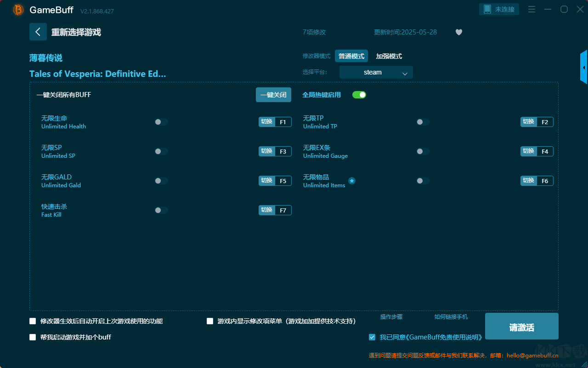Check the auto-enable last used features box
Screen dimensions: 588x368
pos(33,321)
